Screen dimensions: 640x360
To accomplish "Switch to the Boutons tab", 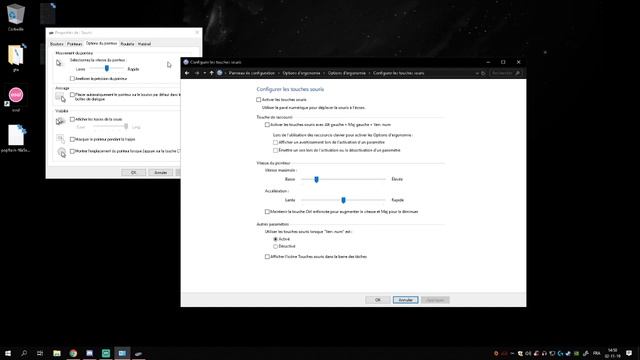I will 56,44.
